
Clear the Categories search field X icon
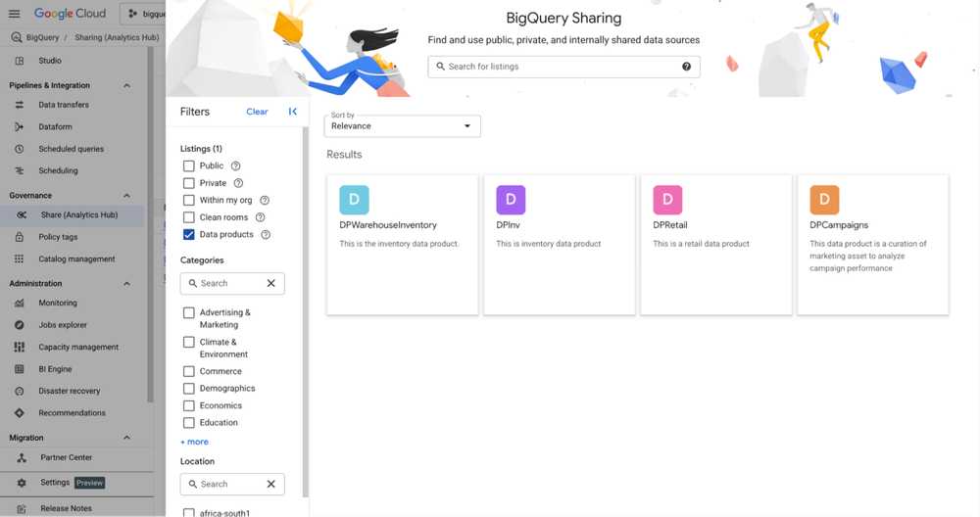click(271, 283)
